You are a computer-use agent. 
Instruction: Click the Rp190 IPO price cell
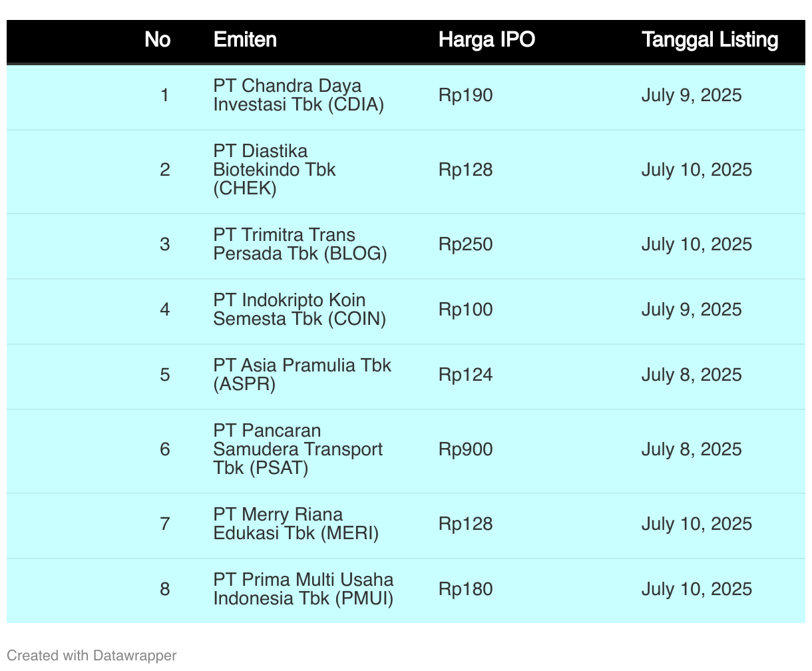tap(465, 95)
